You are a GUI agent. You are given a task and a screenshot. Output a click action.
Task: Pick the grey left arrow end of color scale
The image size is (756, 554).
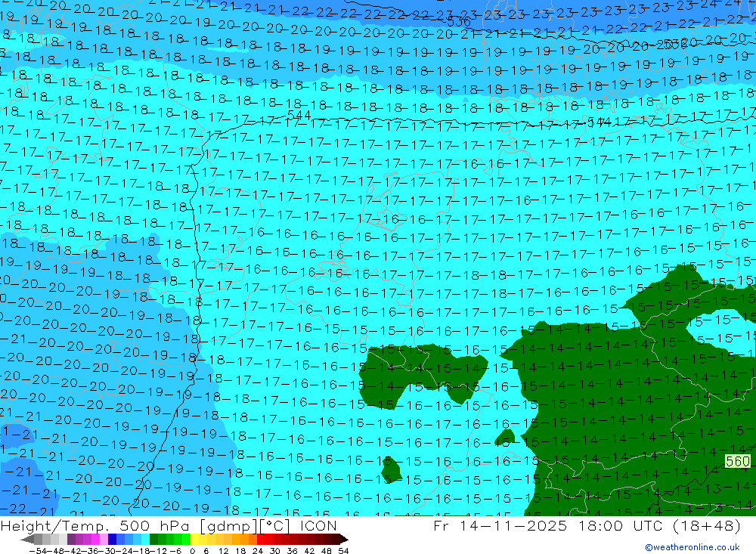(x=27, y=539)
